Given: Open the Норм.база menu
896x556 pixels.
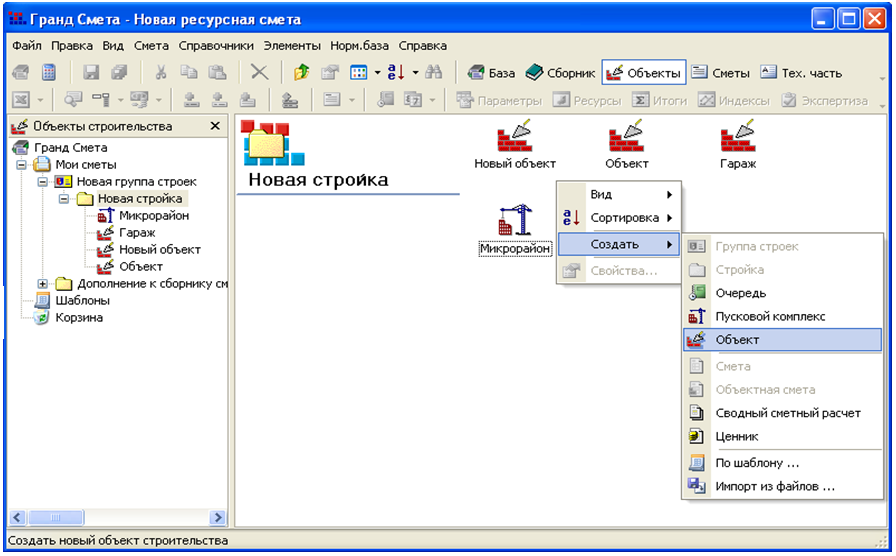Looking at the screenshot, I should point(359,46).
